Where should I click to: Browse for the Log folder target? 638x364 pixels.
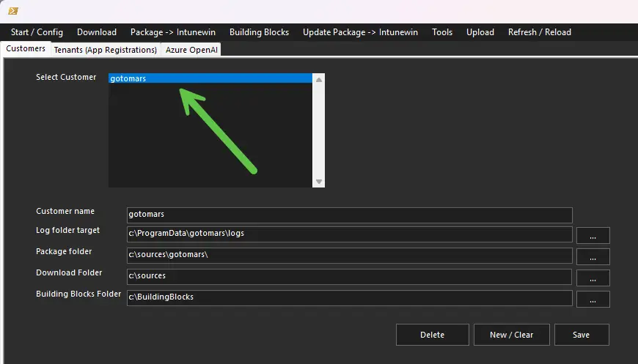pyautogui.click(x=593, y=236)
